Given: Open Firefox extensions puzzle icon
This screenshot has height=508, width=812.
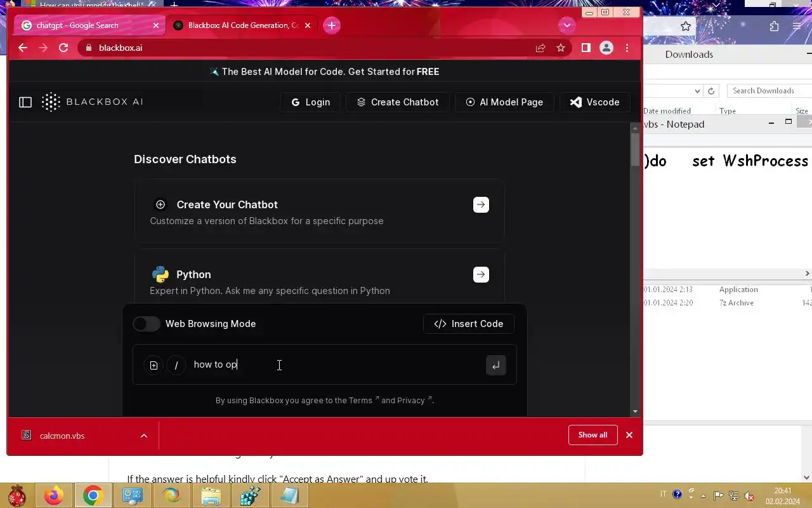Looking at the screenshot, I should point(774,26).
